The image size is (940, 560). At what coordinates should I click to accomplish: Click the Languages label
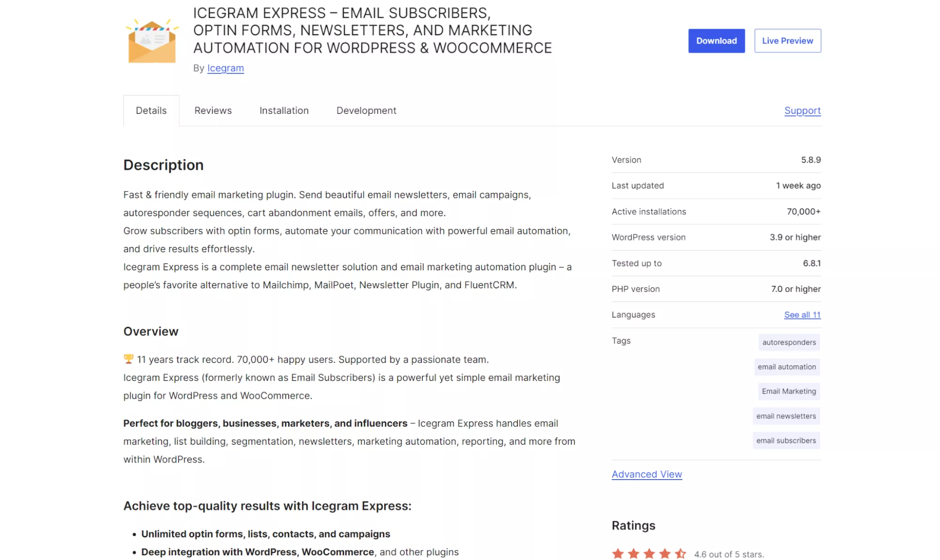pyautogui.click(x=633, y=315)
